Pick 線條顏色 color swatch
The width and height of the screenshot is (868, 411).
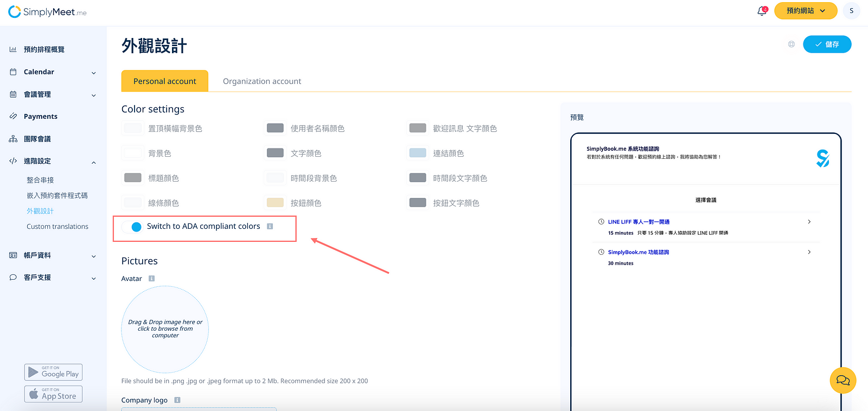pos(133,203)
